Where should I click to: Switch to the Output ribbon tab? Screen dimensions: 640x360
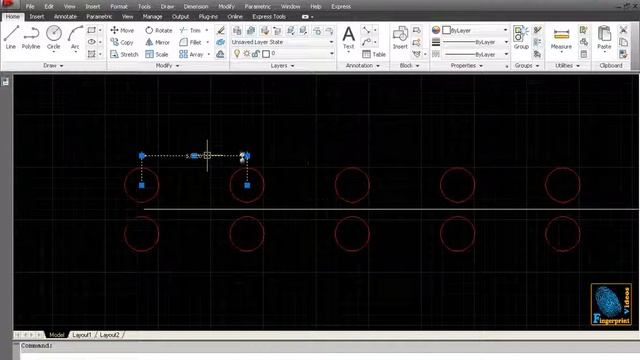pos(180,16)
